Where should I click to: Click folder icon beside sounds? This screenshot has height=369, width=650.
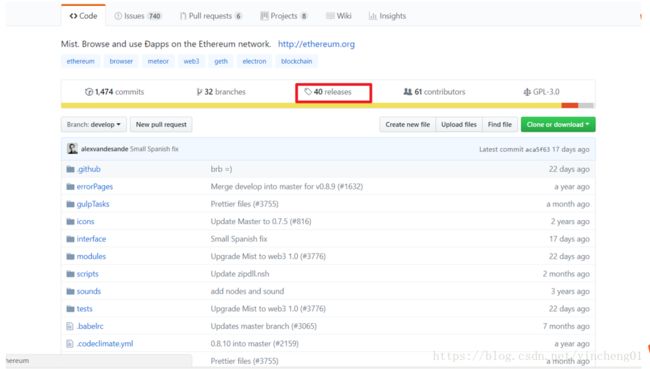(70, 291)
